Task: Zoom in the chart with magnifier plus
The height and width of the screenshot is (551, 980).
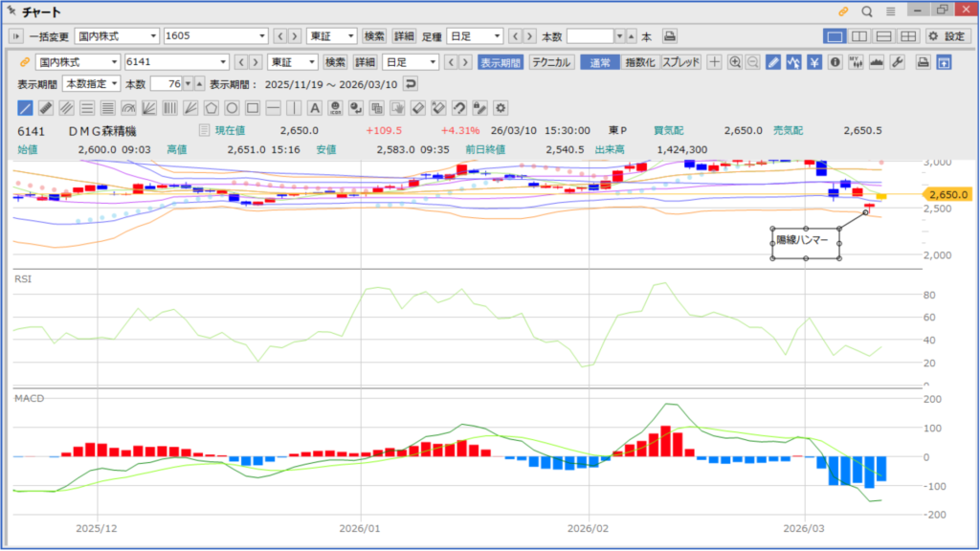Action: [x=735, y=62]
